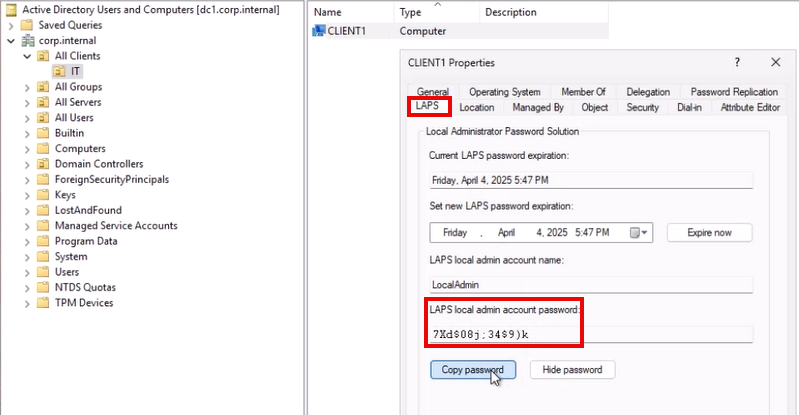799x415 pixels.
Task: Click the Copy password button
Action: pyautogui.click(x=473, y=370)
